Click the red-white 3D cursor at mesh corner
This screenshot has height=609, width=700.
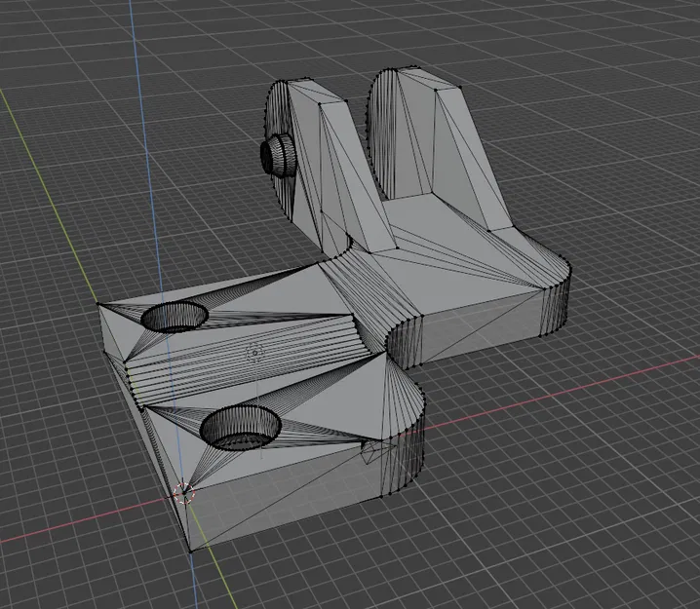point(184,493)
